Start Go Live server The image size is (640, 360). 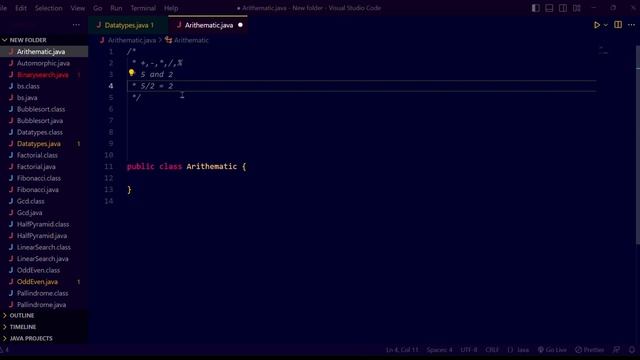point(552,350)
